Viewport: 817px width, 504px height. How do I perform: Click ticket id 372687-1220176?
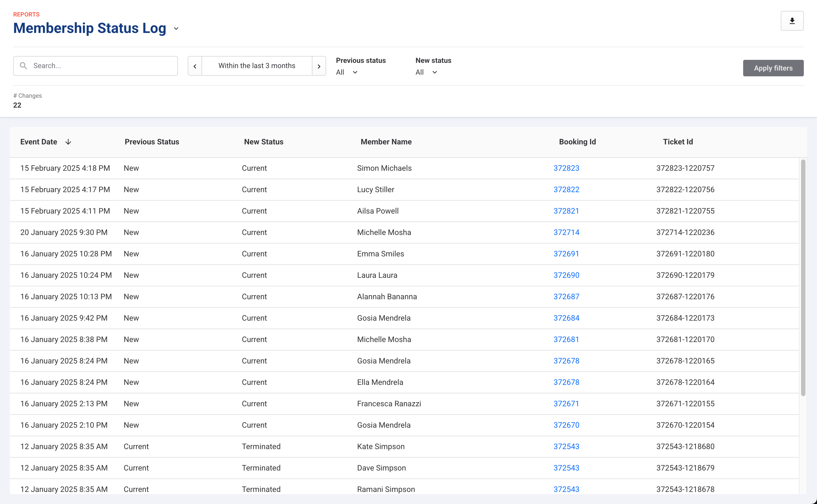685,297
